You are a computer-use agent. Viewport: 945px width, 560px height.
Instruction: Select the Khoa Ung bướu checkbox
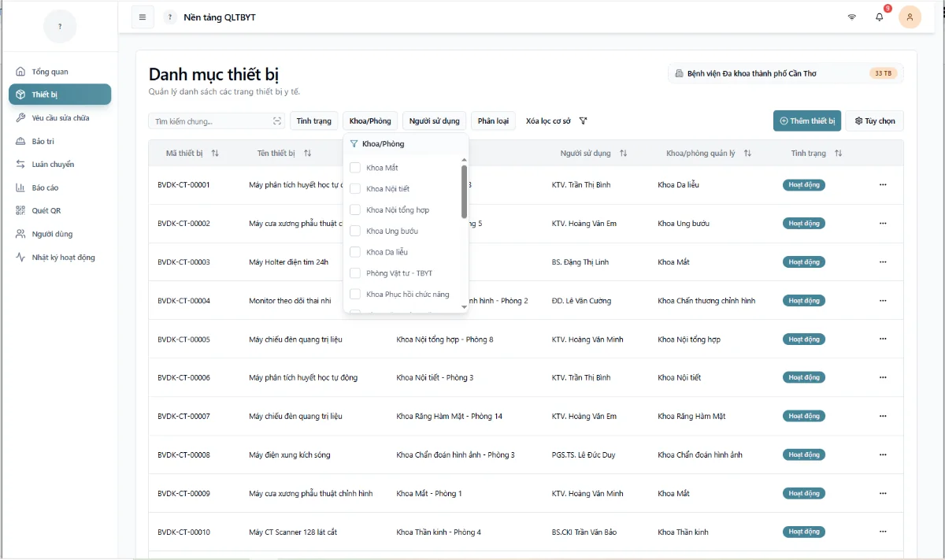pyautogui.click(x=355, y=232)
